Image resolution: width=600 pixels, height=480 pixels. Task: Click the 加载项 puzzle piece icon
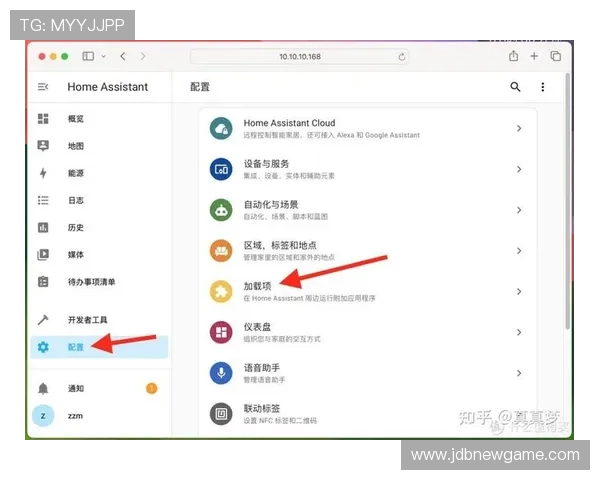tap(221, 292)
